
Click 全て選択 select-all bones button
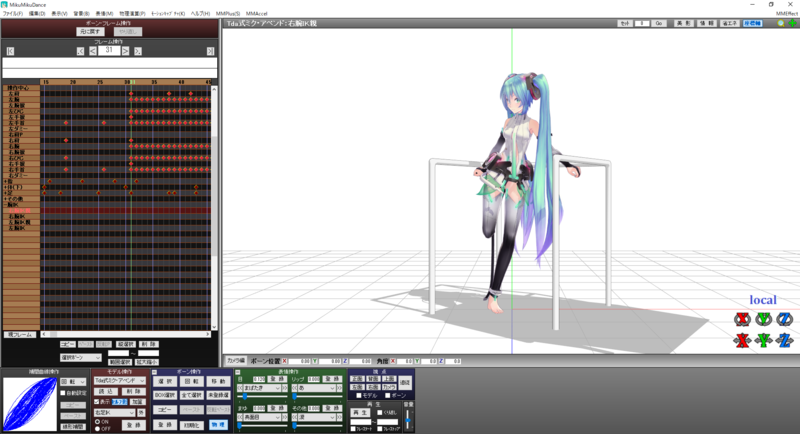191,395
